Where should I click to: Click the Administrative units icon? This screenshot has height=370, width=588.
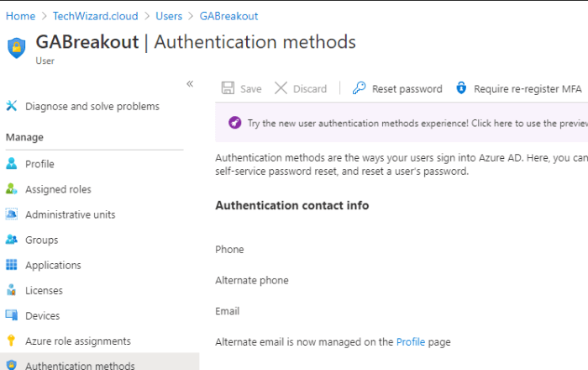(x=12, y=214)
